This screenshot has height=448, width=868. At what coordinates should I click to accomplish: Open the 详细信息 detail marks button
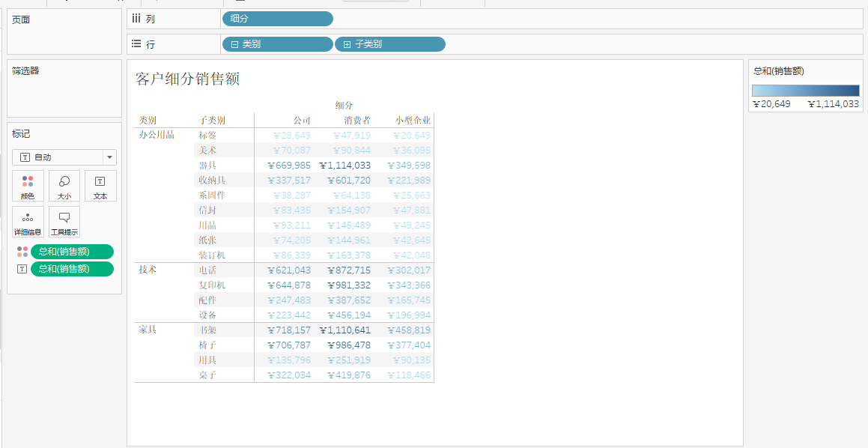(28, 222)
